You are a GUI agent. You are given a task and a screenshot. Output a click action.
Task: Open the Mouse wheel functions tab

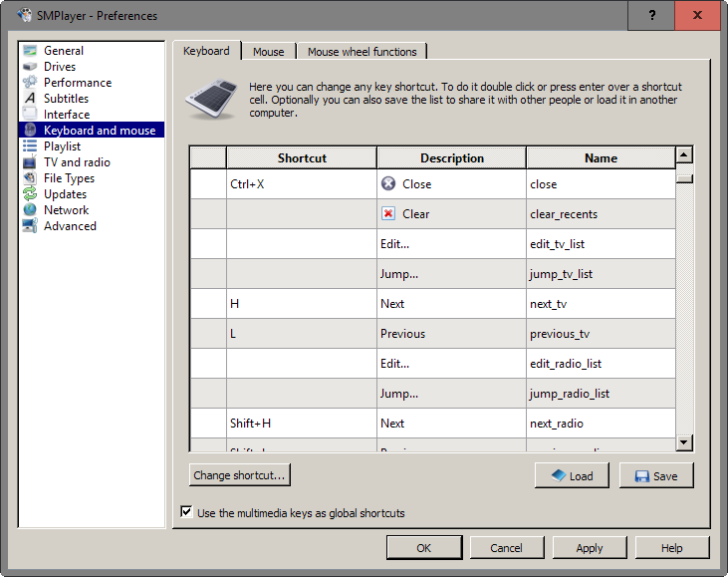click(363, 52)
